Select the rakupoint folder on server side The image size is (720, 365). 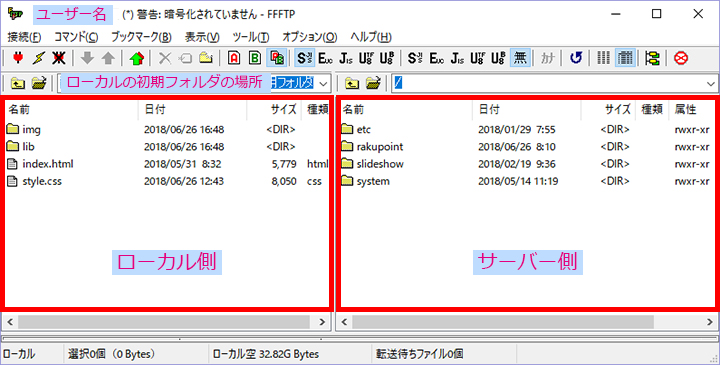pyautogui.click(x=380, y=146)
